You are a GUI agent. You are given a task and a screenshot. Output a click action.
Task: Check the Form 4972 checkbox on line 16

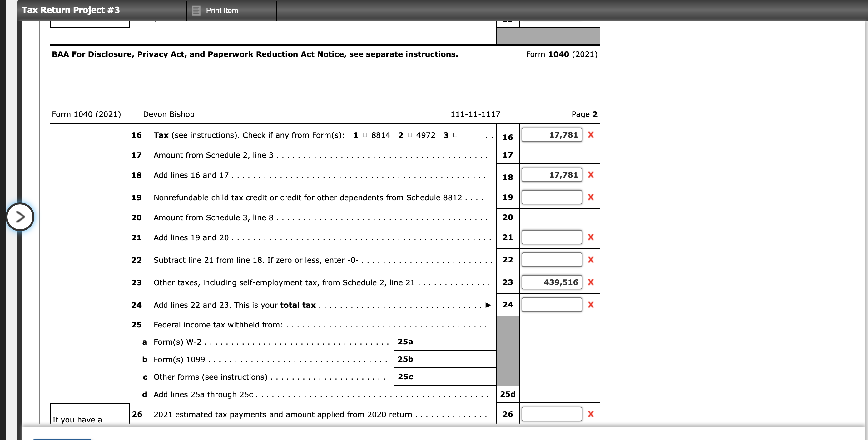pyautogui.click(x=410, y=135)
